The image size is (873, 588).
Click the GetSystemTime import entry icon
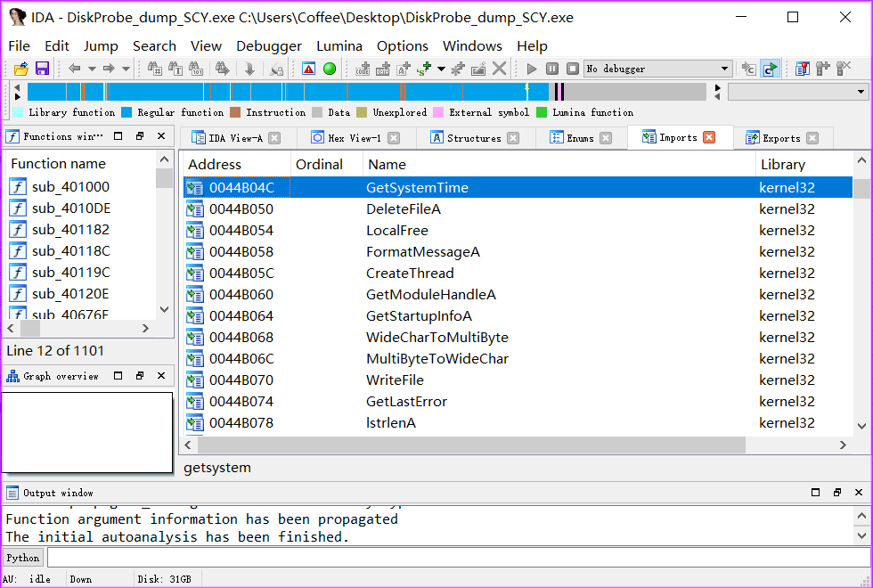pos(195,187)
